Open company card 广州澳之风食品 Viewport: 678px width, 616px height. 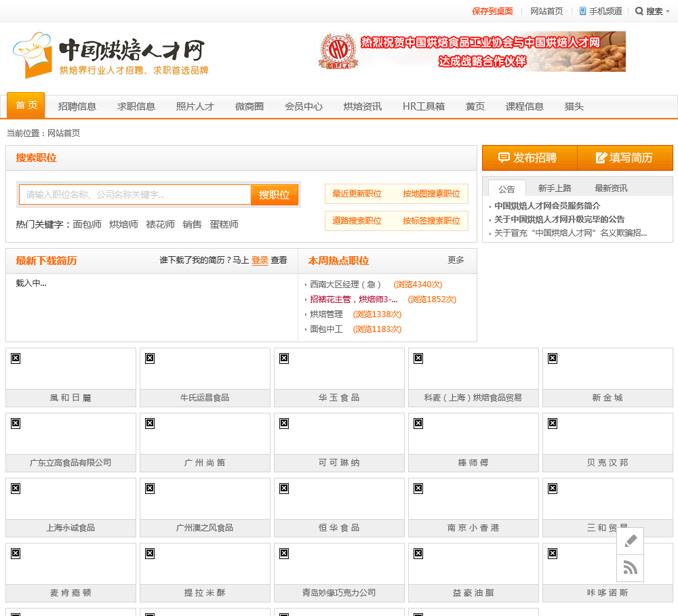tap(205, 508)
